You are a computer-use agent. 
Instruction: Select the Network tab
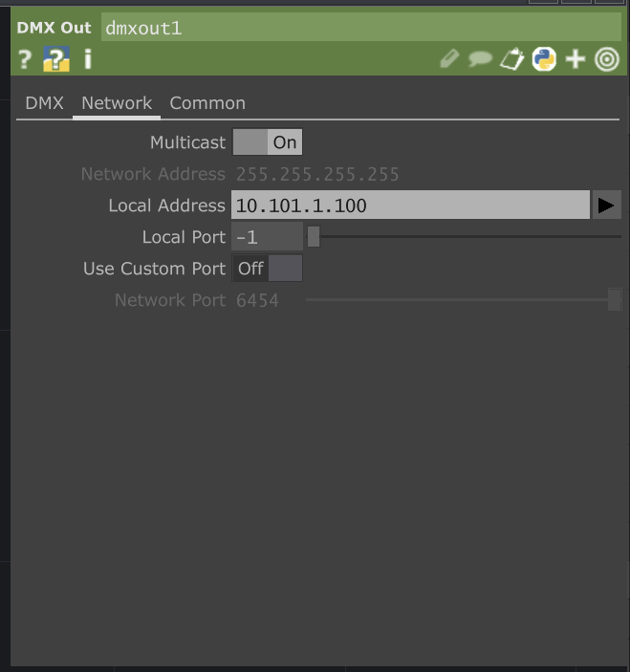pyautogui.click(x=117, y=103)
